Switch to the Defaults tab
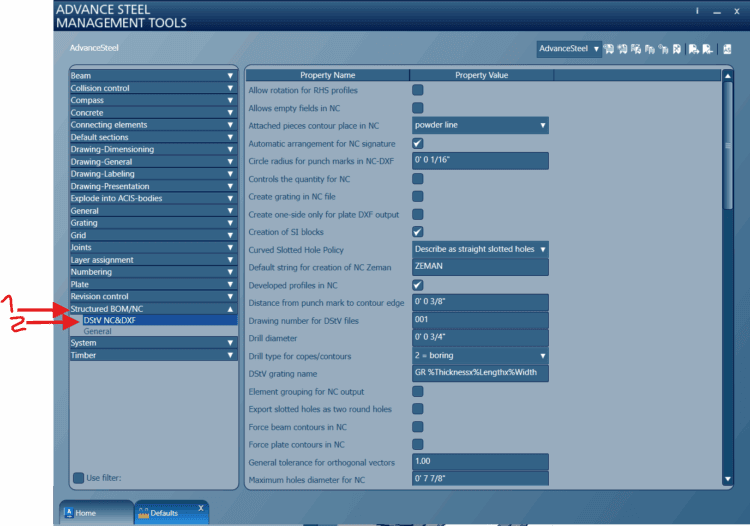This screenshot has width=750, height=526. (172, 513)
